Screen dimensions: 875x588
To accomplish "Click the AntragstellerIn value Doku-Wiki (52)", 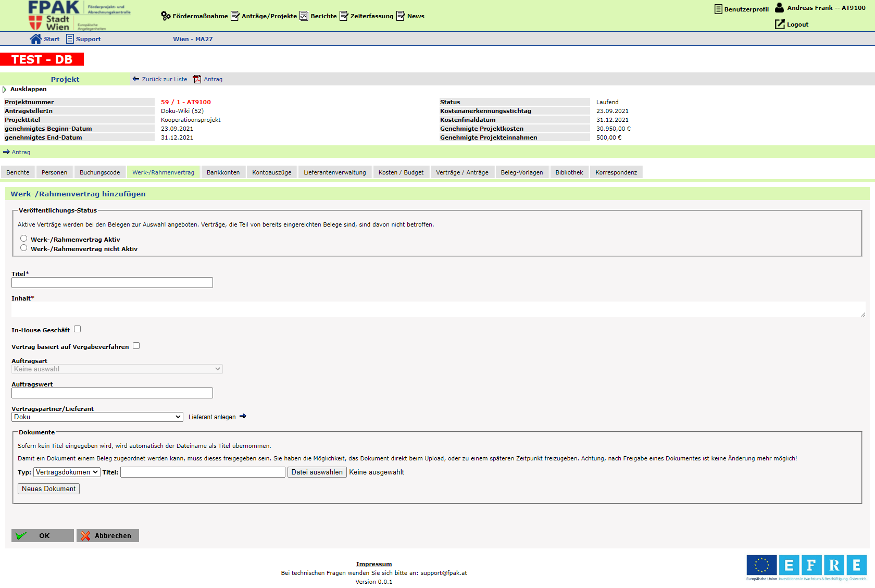I will coord(182,111).
